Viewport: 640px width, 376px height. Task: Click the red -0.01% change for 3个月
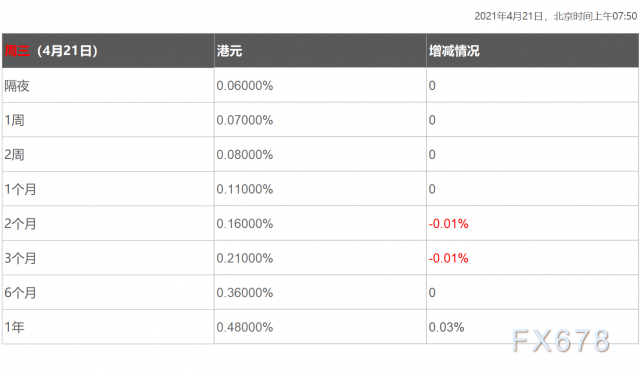point(448,258)
